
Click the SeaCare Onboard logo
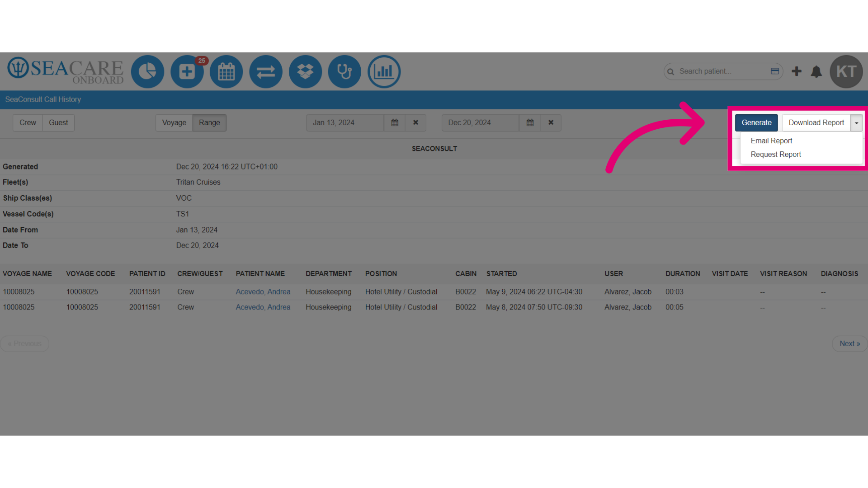click(x=66, y=71)
